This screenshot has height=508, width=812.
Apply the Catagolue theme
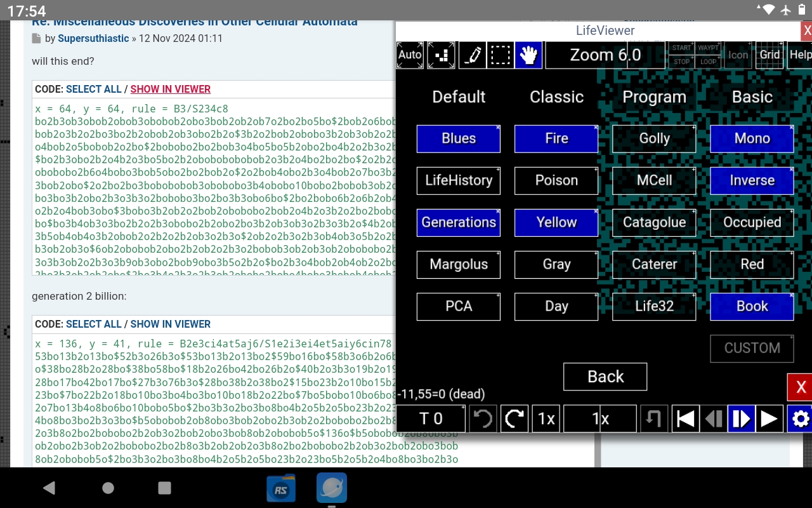(654, 222)
